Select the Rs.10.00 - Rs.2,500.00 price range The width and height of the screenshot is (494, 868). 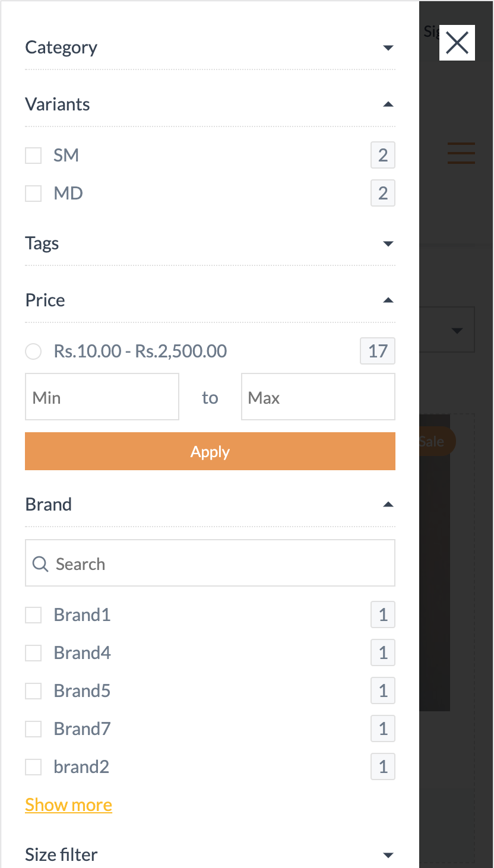coord(33,351)
